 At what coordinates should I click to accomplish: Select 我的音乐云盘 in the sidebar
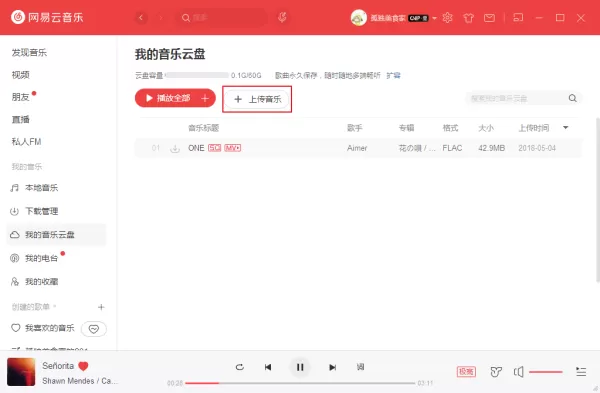(x=56, y=235)
